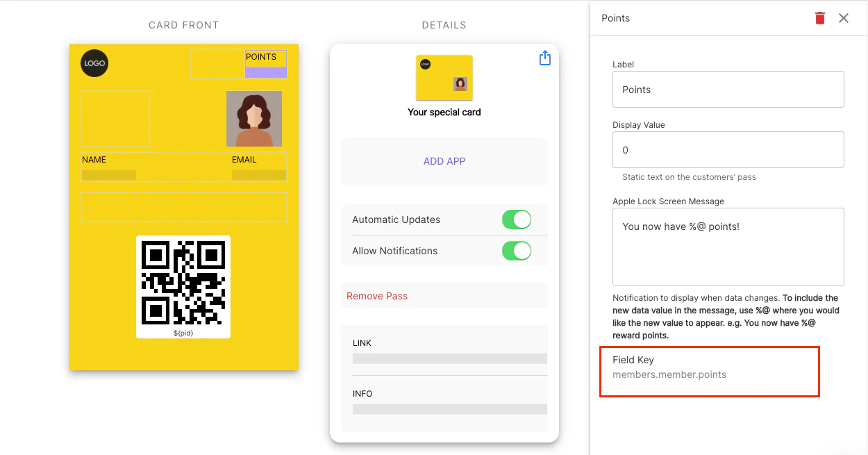
Task: Close the Points panel
Action: [844, 18]
